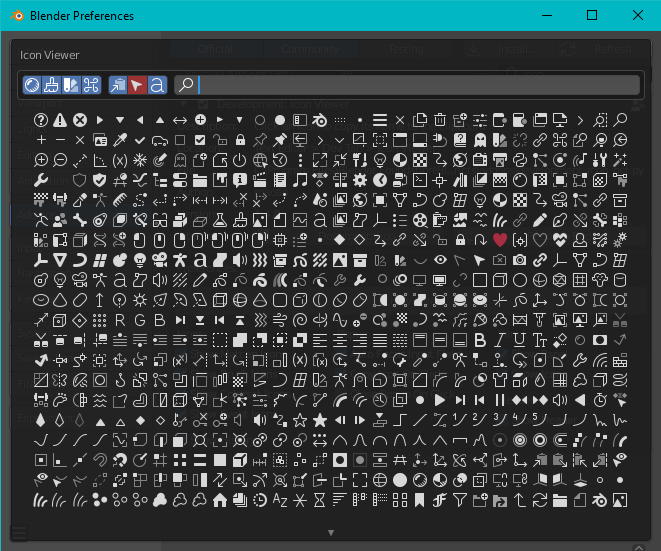Image resolution: width=661 pixels, height=551 pixels.
Task: Click the laboratory flask icon
Action: pos(220,220)
